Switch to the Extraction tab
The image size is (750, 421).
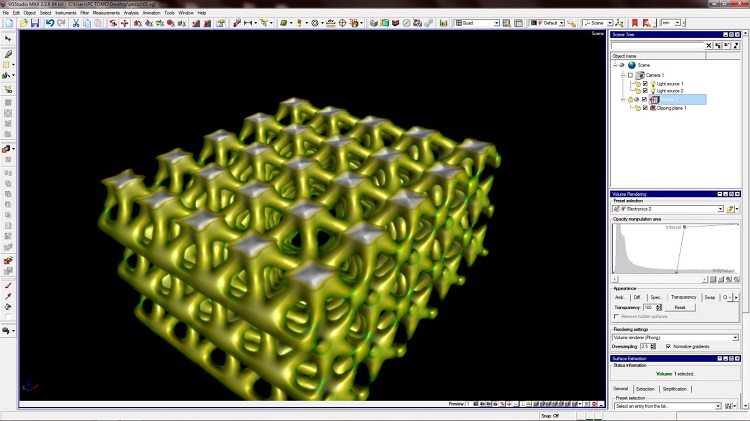pyautogui.click(x=645, y=389)
